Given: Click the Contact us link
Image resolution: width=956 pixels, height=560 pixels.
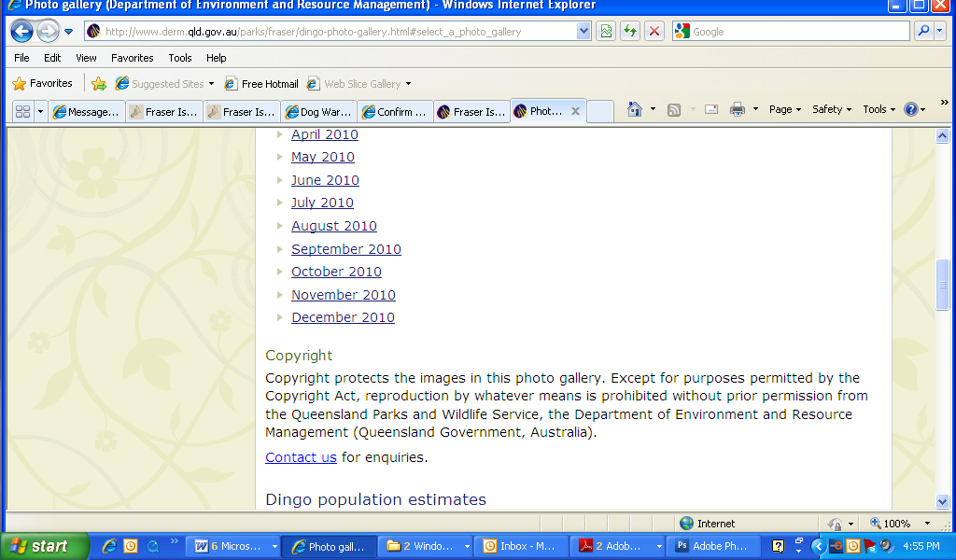Looking at the screenshot, I should coord(301,457).
